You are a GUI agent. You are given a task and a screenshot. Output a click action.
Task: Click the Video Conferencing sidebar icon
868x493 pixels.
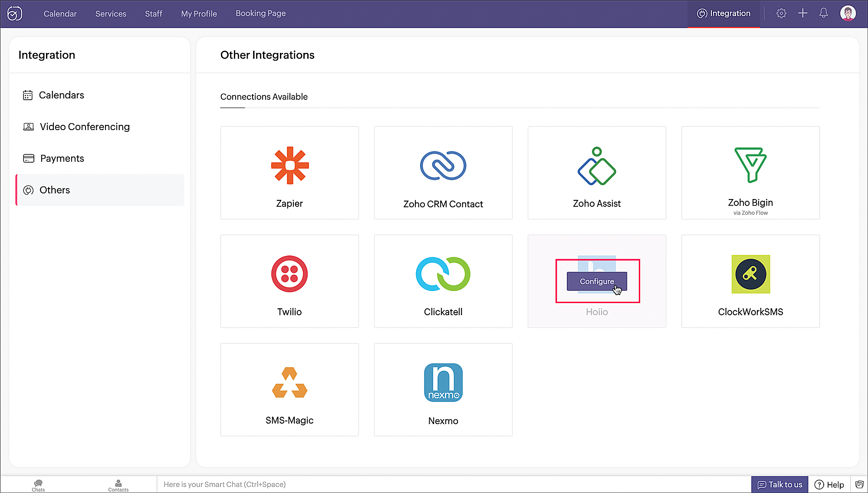[x=28, y=127]
